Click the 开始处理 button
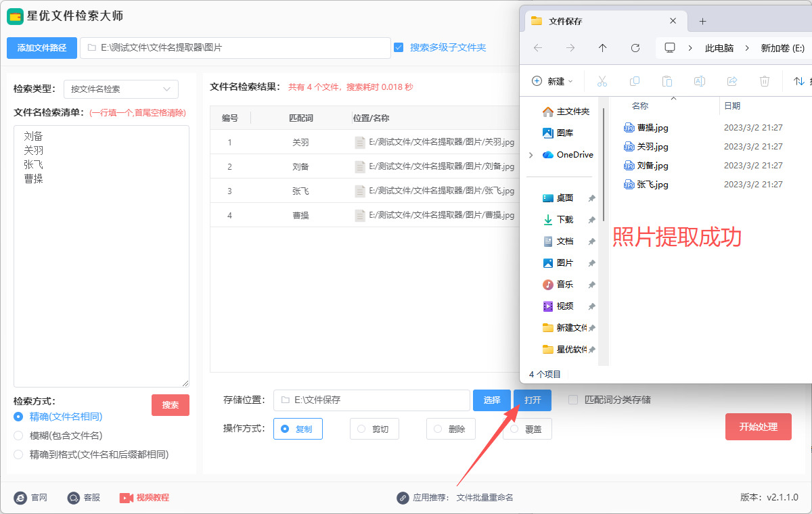The width and height of the screenshot is (812, 514). [x=759, y=427]
